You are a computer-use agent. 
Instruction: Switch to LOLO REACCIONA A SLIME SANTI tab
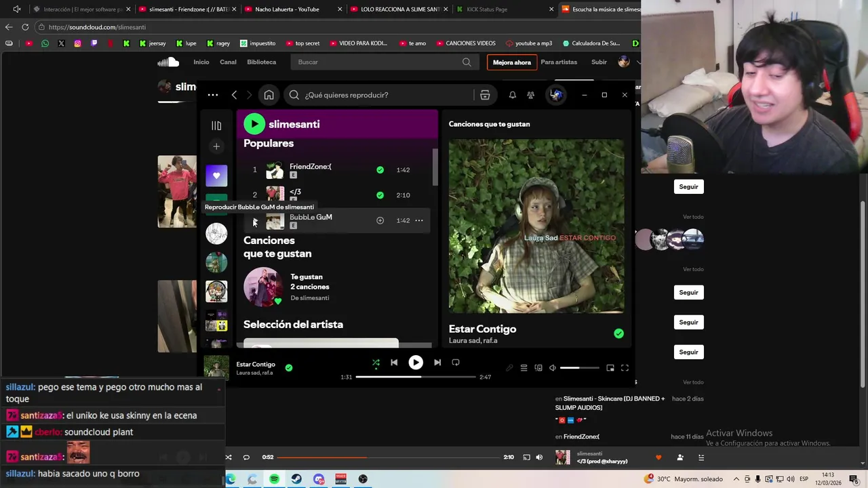tap(400, 9)
